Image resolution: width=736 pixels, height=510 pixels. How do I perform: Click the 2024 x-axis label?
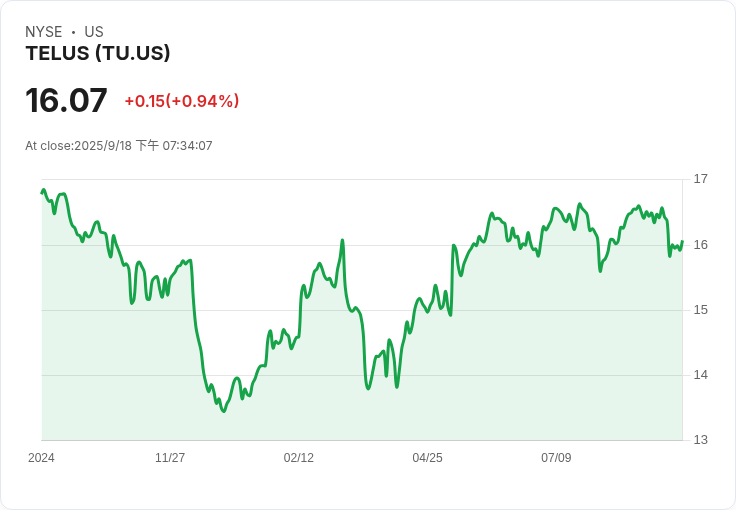41,458
